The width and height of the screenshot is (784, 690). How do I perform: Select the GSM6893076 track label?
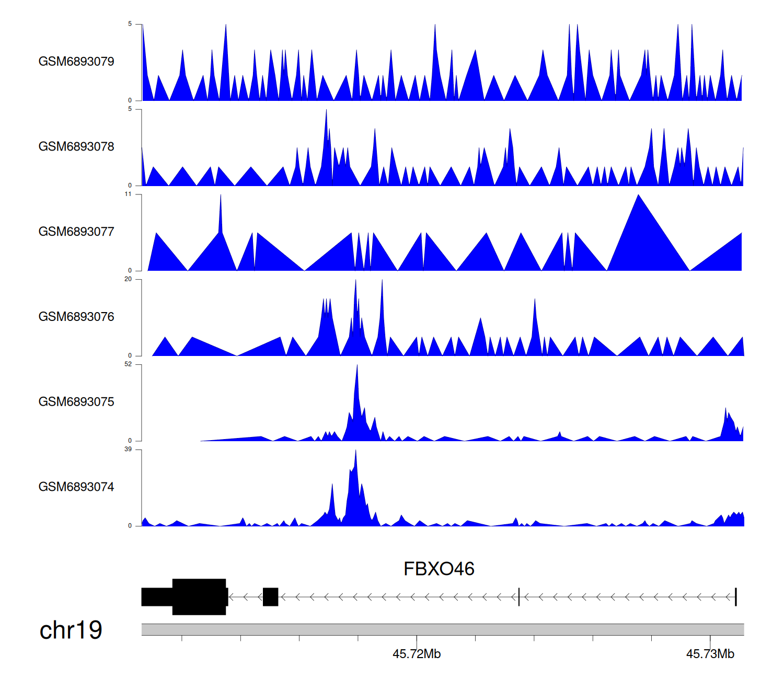76,317
